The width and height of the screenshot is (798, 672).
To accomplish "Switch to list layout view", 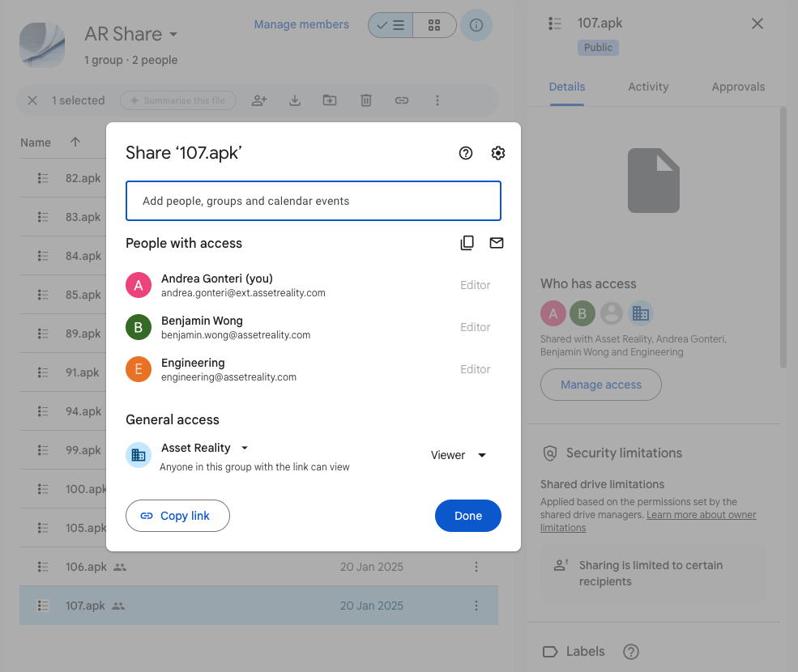I will [390, 25].
